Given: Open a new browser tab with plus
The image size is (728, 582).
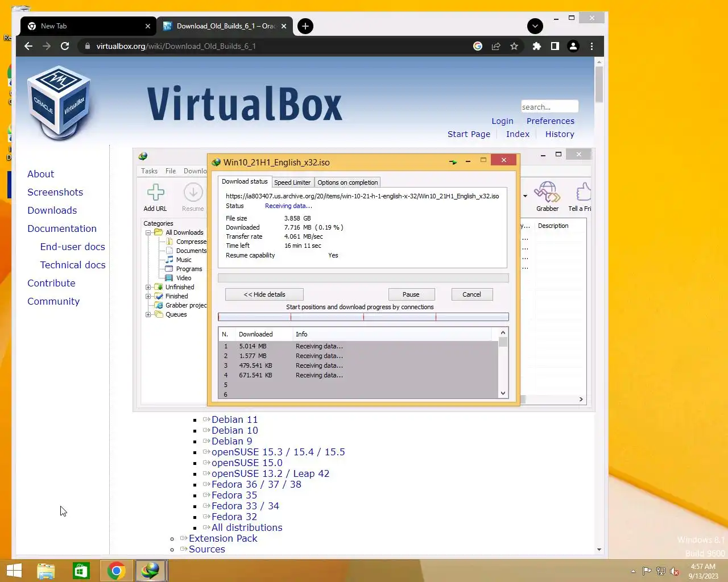Looking at the screenshot, I should tap(305, 26).
